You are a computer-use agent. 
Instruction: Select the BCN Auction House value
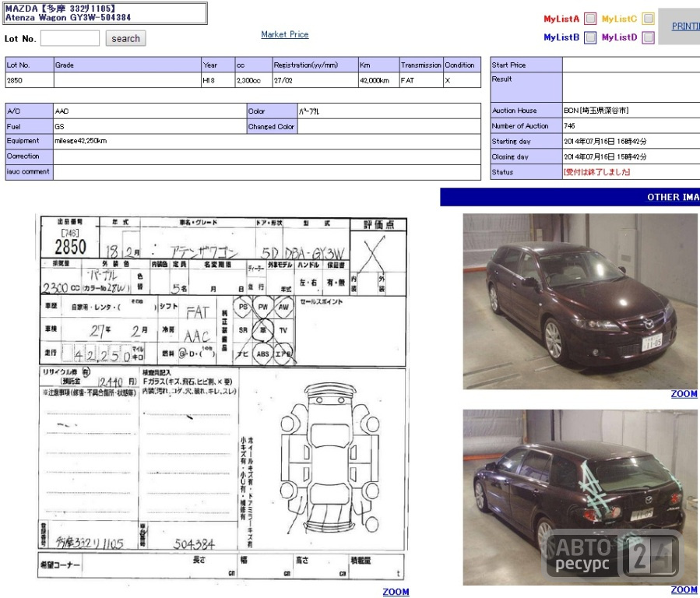[x=596, y=111]
